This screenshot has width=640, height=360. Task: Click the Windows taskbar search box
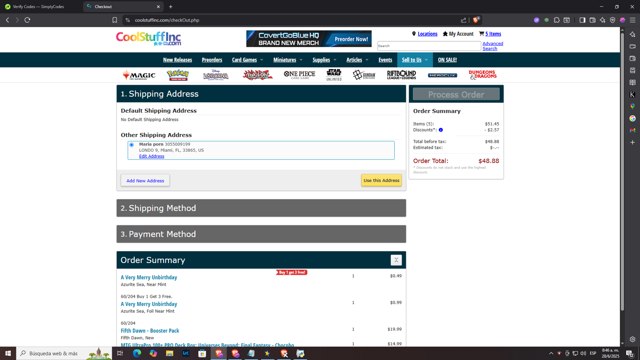coord(64,353)
